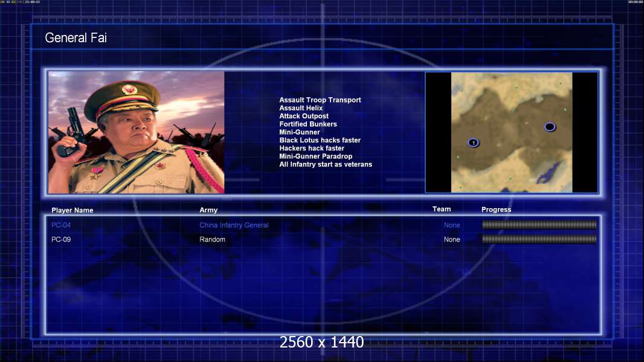Image resolution: width=644 pixels, height=362 pixels.
Task: Click 'Assault Helix' in the ability list
Action: pyautogui.click(x=301, y=108)
